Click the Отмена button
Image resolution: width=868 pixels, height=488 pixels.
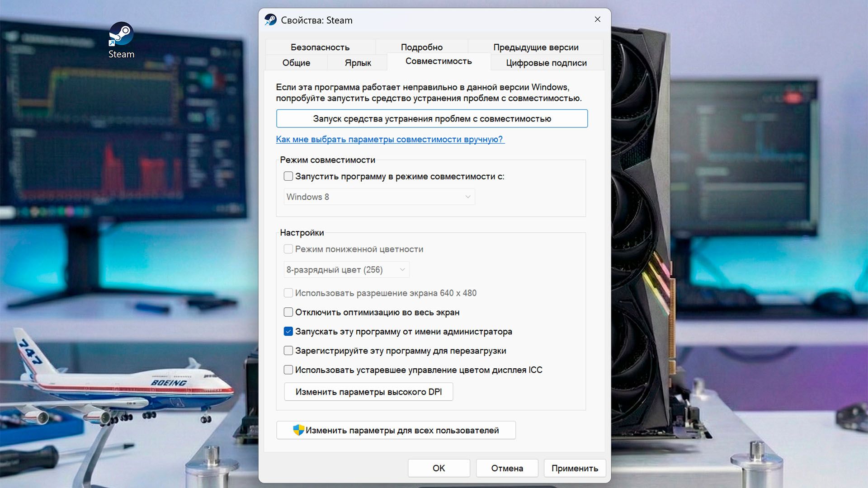tap(507, 468)
